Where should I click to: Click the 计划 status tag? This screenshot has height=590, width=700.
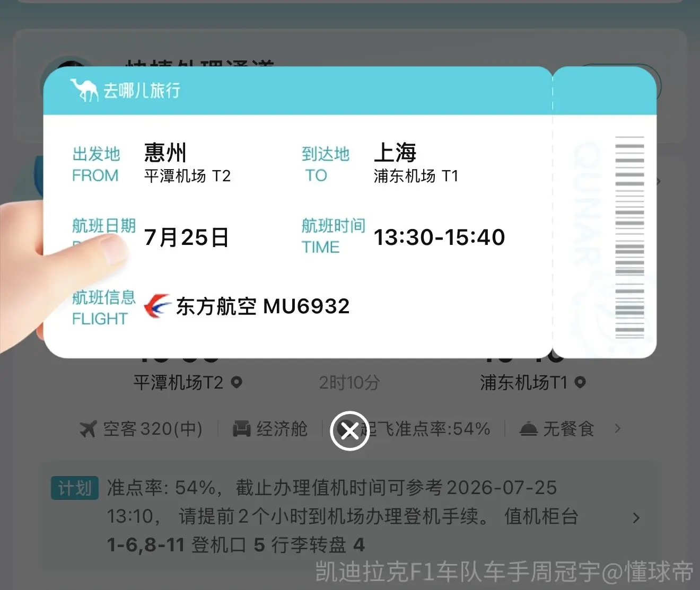coord(75,488)
